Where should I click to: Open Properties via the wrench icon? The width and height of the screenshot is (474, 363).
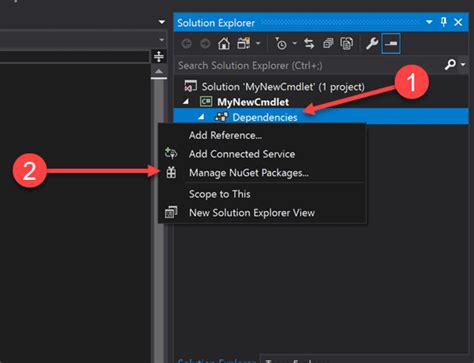[372, 44]
